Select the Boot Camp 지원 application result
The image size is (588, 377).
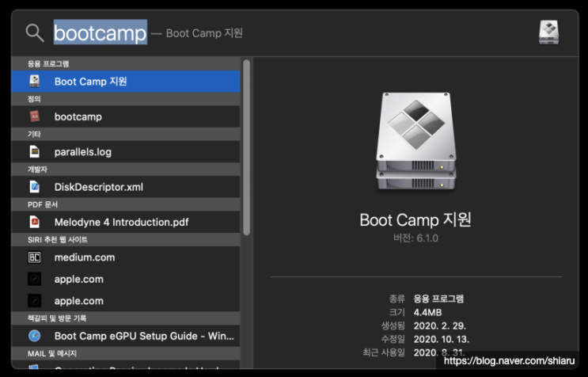[x=126, y=82]
